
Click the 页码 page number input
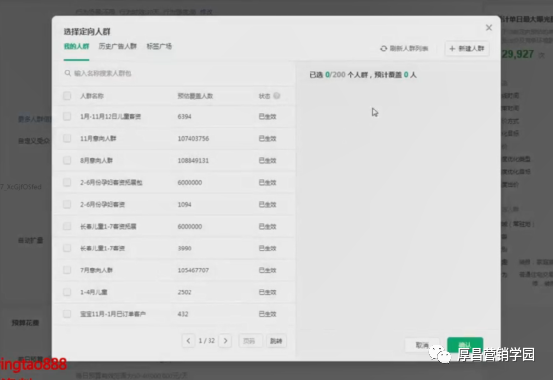click(x=250, y=341)
